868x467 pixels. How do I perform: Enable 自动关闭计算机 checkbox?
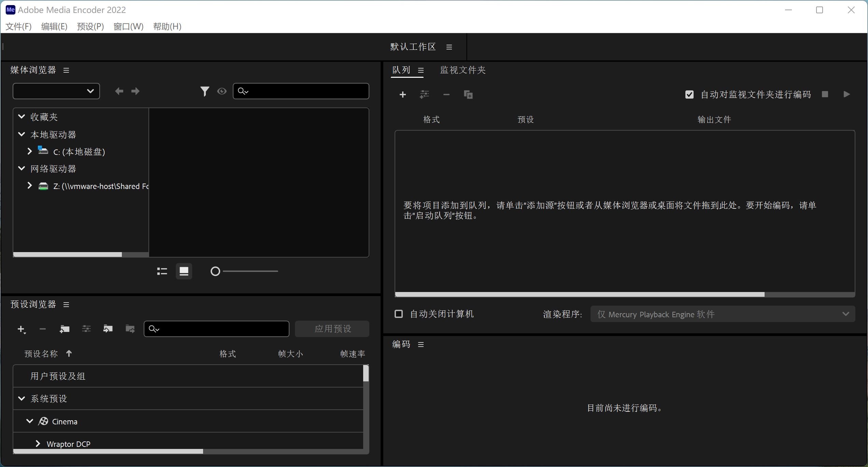pos(398,313)
